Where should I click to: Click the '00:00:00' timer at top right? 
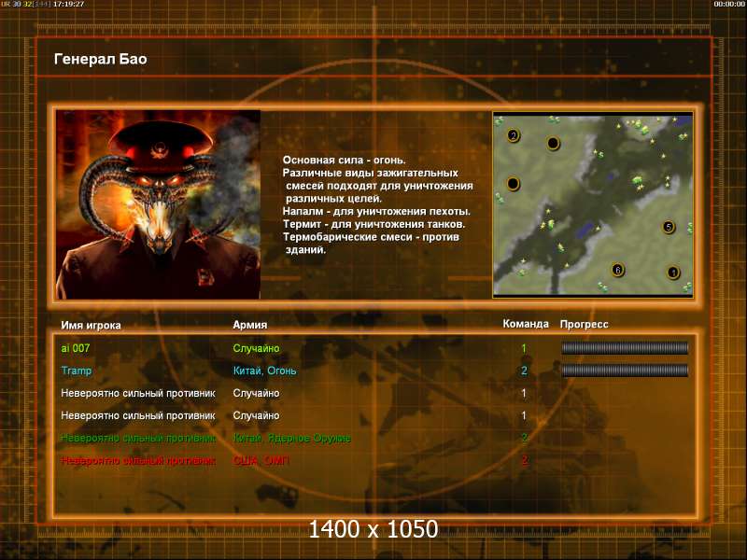[x=729, y=4]
